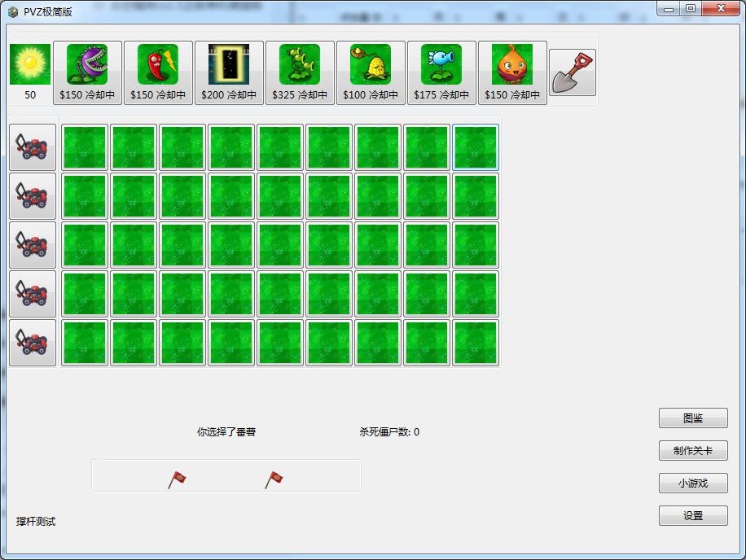
Task: Click the second flag on progress bar
Action: [x=274, y=479]
